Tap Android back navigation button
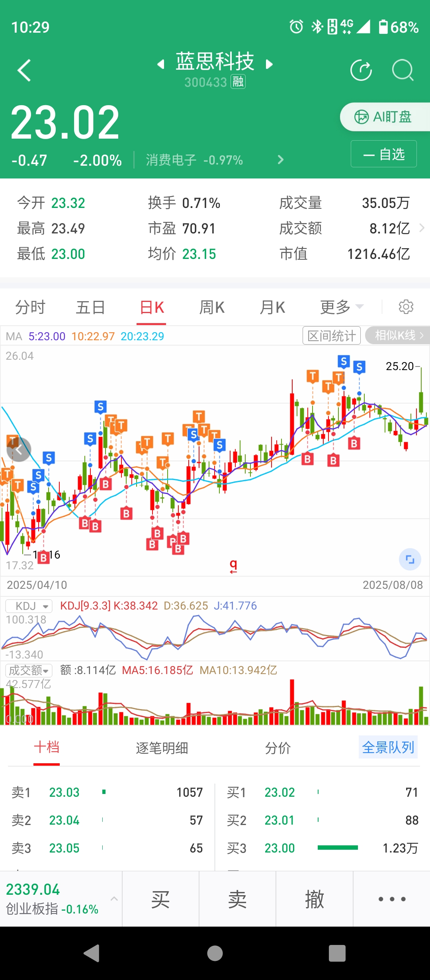Image resolution: width=430 pixels, height=980 pixels. [x=92, y=953]
